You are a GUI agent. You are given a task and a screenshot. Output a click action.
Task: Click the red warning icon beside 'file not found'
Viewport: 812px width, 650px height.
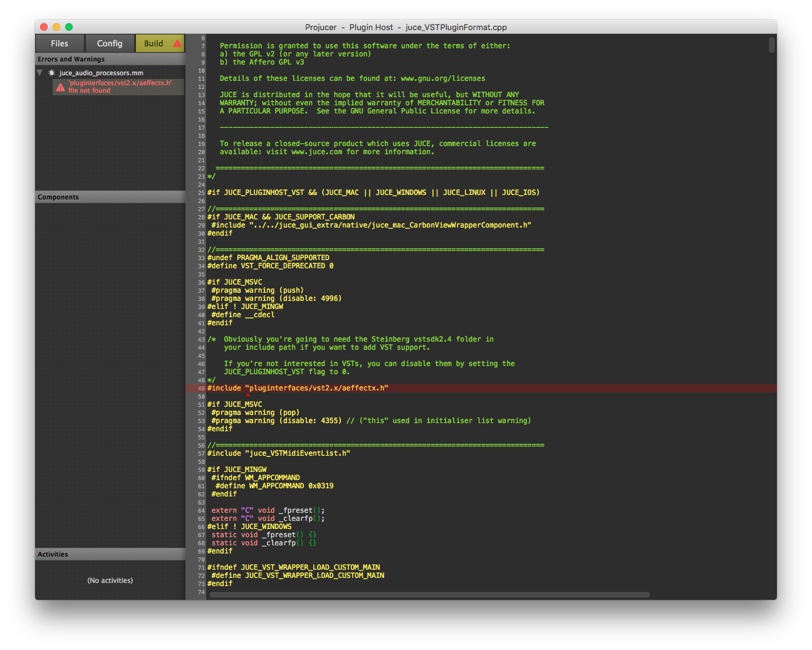(x=60, y=87)
